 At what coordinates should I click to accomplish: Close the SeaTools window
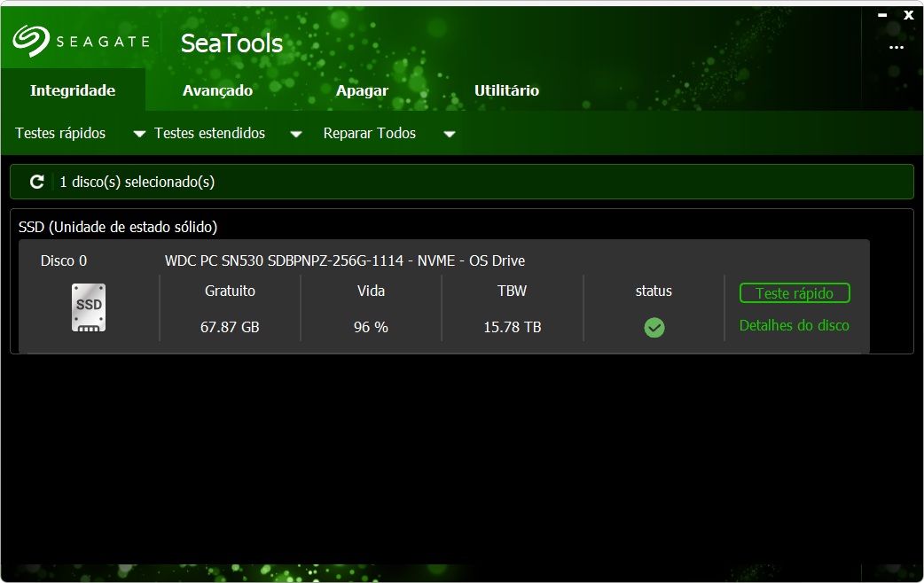pyautogui.click(x=909, y=15)
